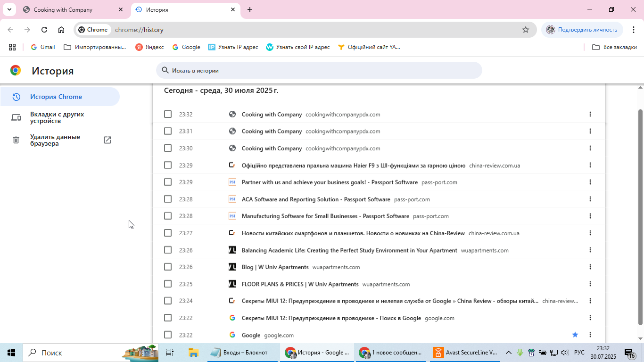Image resolution: width=644 pixels, height=362 pixels.
Task: Show hidden system tray icons
Action: click(508, 353)
